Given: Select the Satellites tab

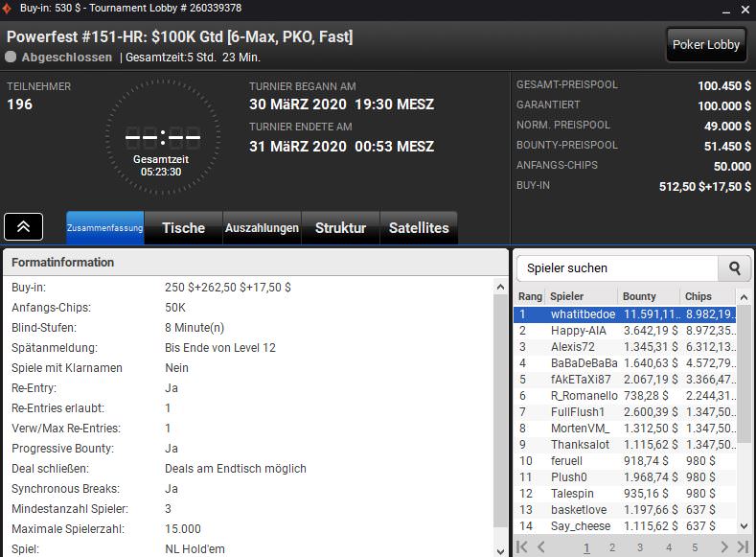Looking at the screenshot, I should [419, 228].
